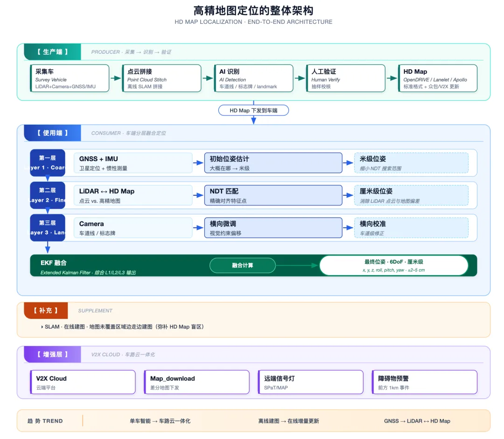Screen dimensions: 504x439
Task: Select the Extended Kalman Filter · 综合 L1/L2/L3 输出 text
Action: [88, 273]
